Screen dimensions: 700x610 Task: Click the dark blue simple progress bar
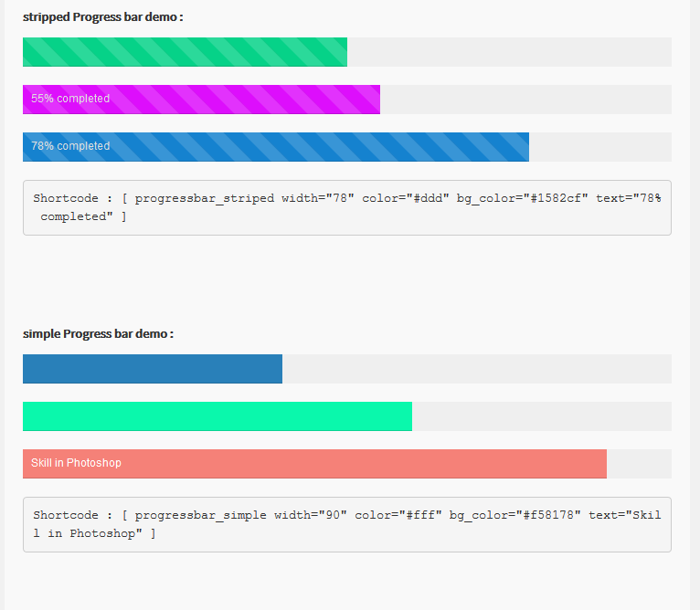(153, 369)
